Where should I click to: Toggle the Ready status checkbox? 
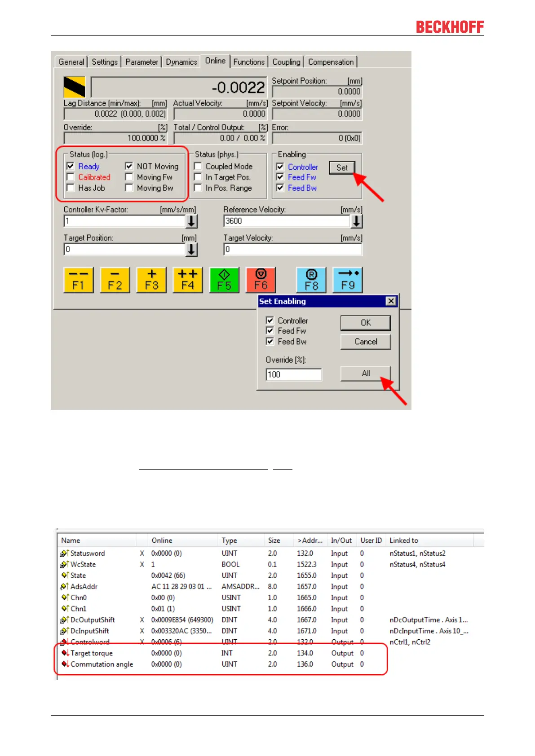(x=71, y=166)
